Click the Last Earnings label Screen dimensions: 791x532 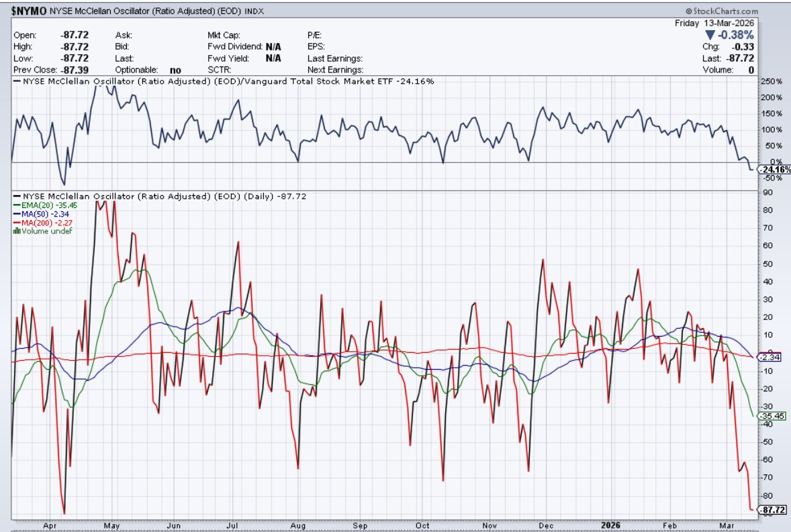point(335,58)
